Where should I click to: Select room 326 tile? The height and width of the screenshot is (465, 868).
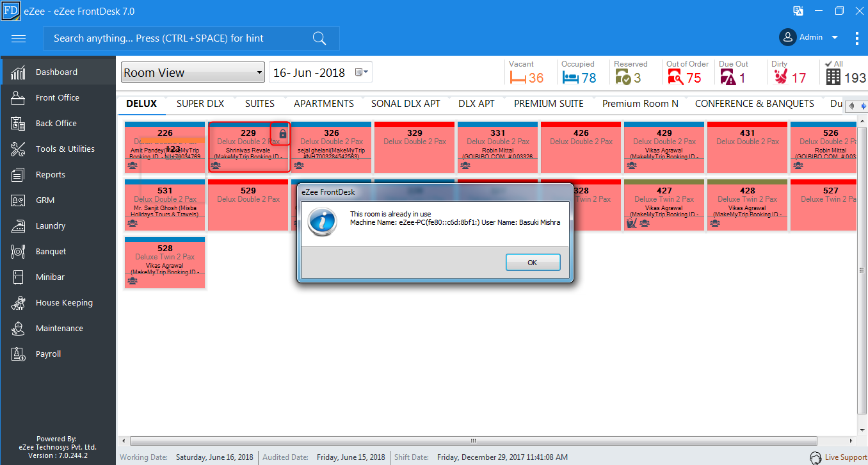[x=332, y=147]
